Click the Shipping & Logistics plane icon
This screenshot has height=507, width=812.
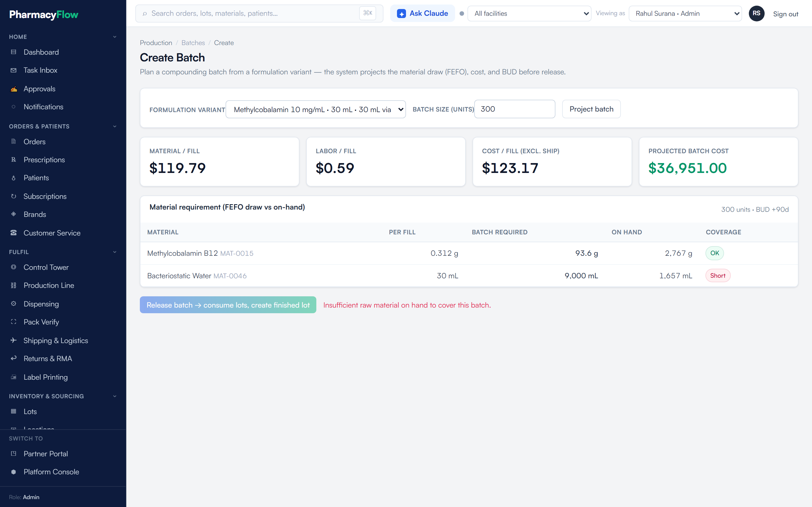pos(14,340)
